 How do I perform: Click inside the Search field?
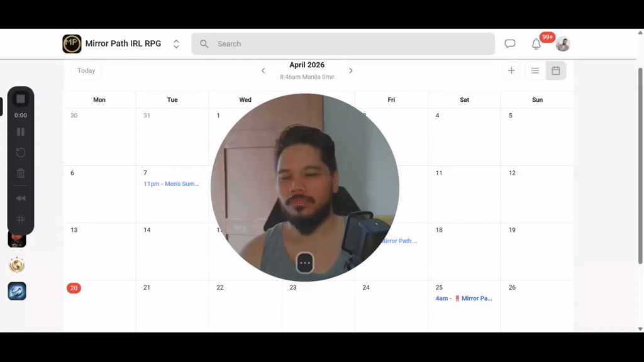(x=343, y=43)
